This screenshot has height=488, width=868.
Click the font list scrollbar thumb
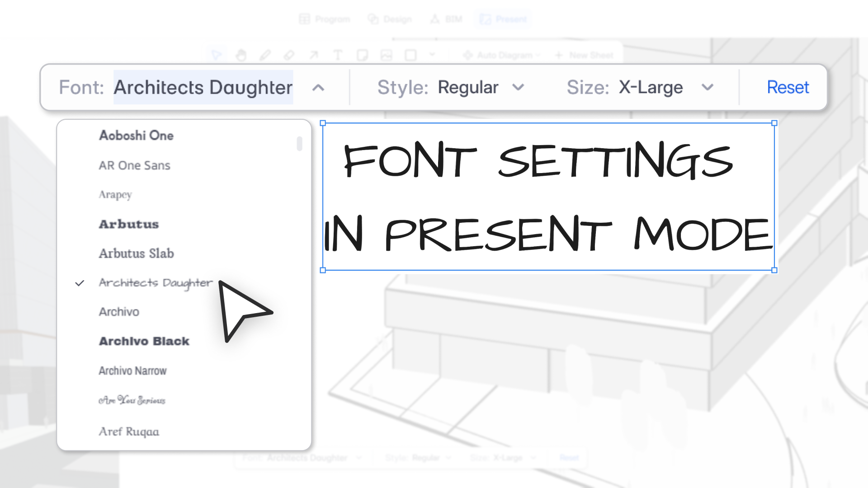299,144
